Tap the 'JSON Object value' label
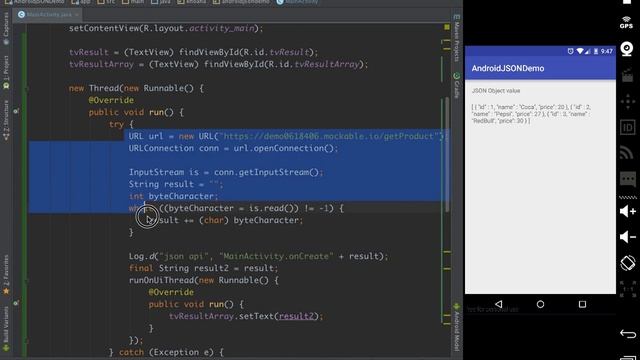This screenshot has height=360, width=640. pyautogui.click(x=496, y=91)
